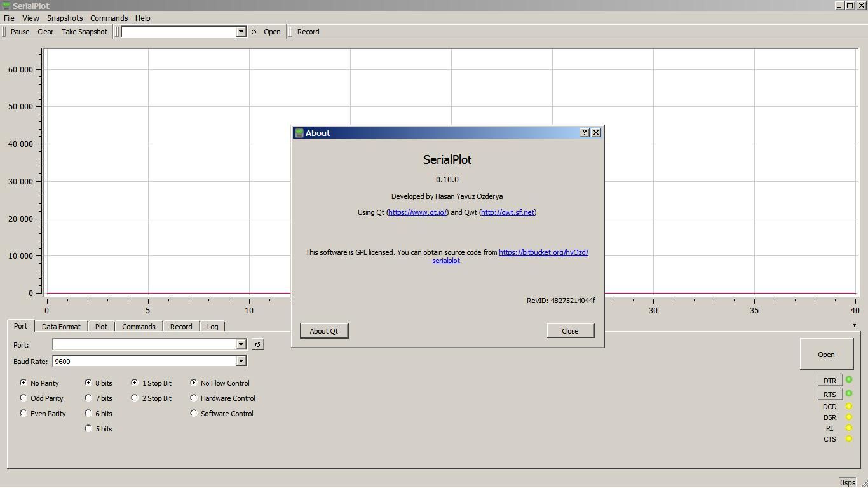
Task: Switch to the Record tab
Action: 181,327
